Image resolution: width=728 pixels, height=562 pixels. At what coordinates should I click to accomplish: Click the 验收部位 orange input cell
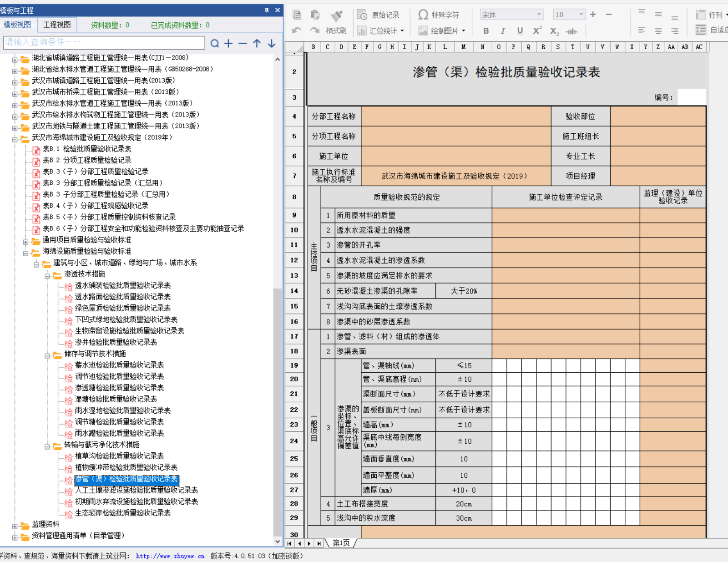658,116
